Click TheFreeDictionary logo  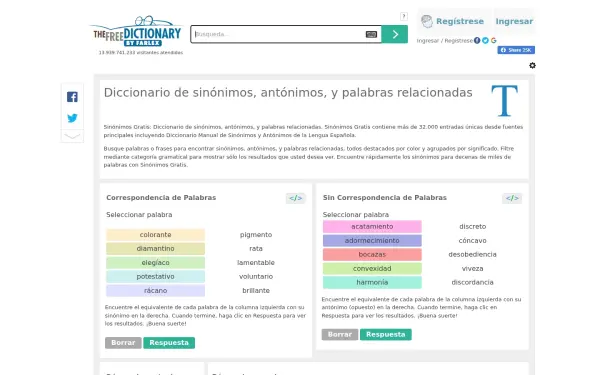(x=137, y=31)
